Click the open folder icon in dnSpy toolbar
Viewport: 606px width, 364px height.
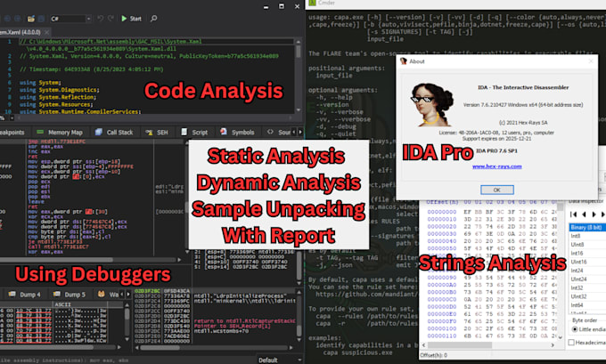[x=31, y=19]
